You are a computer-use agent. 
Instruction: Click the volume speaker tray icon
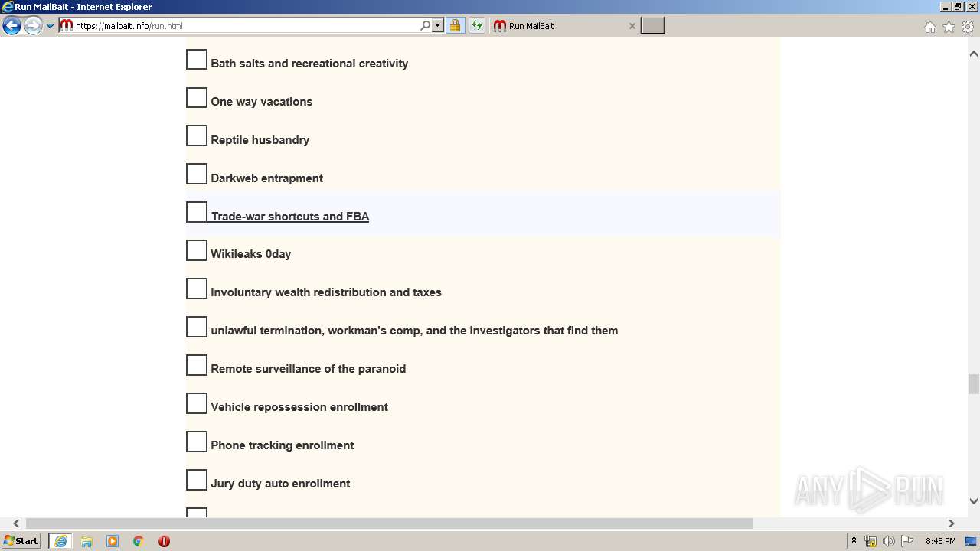pyautogui.click(x=889, y=541)
